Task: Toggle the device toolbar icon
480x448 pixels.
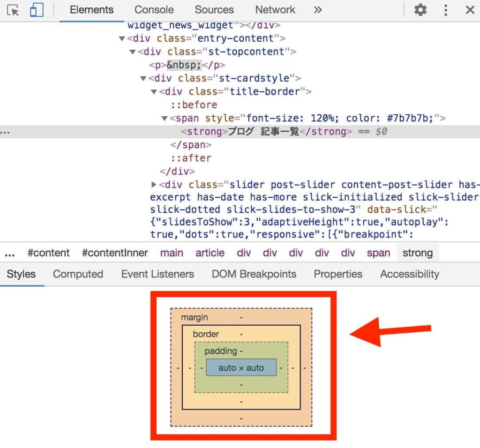Action: (37, 10)
